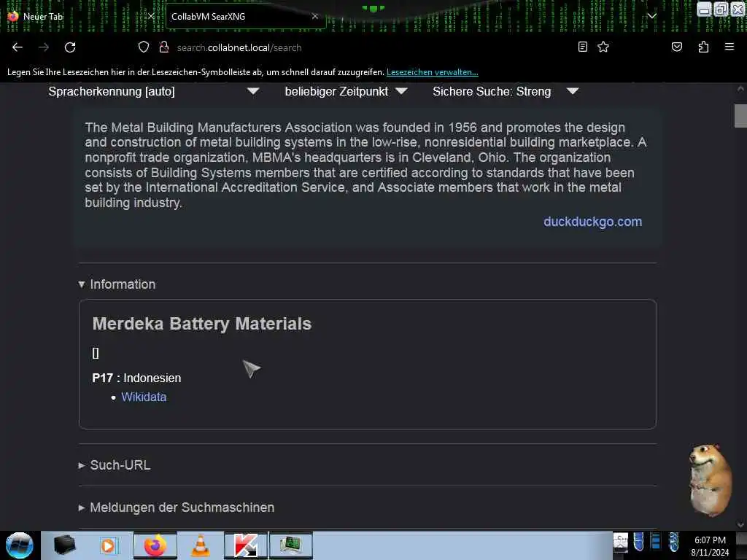Click the first system tray icon
Screen dimensions: 747x560
[620, 542]
